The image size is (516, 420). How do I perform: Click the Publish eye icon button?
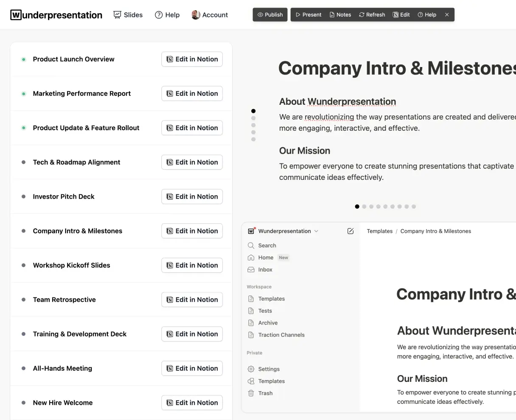[x=270, y=14]
